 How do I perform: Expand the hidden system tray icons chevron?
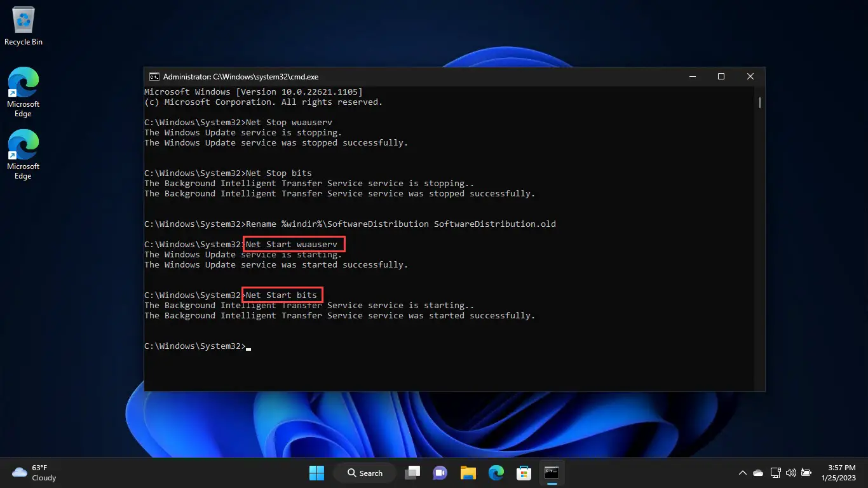click(742, 473)
